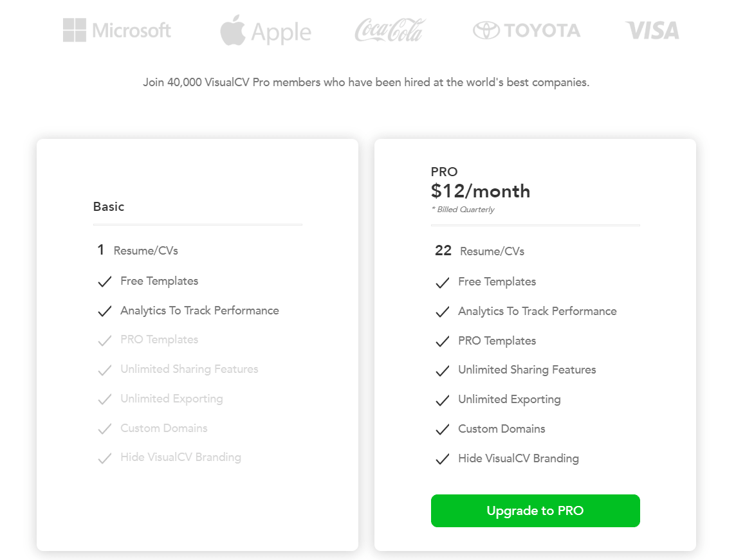This screenshot has height=560, width=736.
Task: Click the Billed Quarterly note
Action: click(463, 209)
